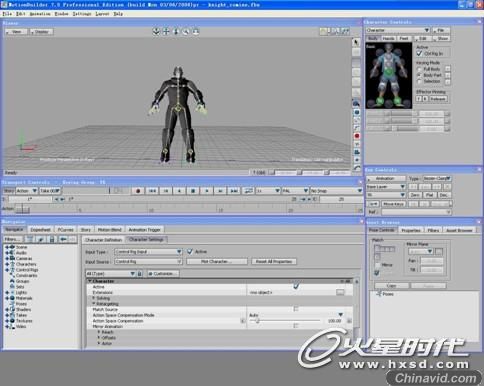Select the Full Body keying mode

(x=420, y=69)
